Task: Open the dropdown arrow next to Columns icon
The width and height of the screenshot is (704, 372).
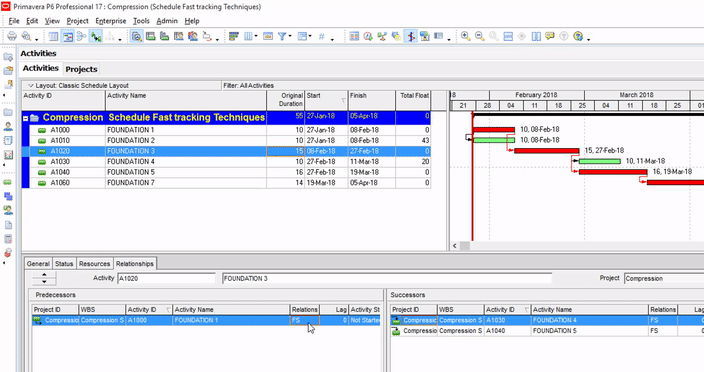Action: tap(256, 36)
